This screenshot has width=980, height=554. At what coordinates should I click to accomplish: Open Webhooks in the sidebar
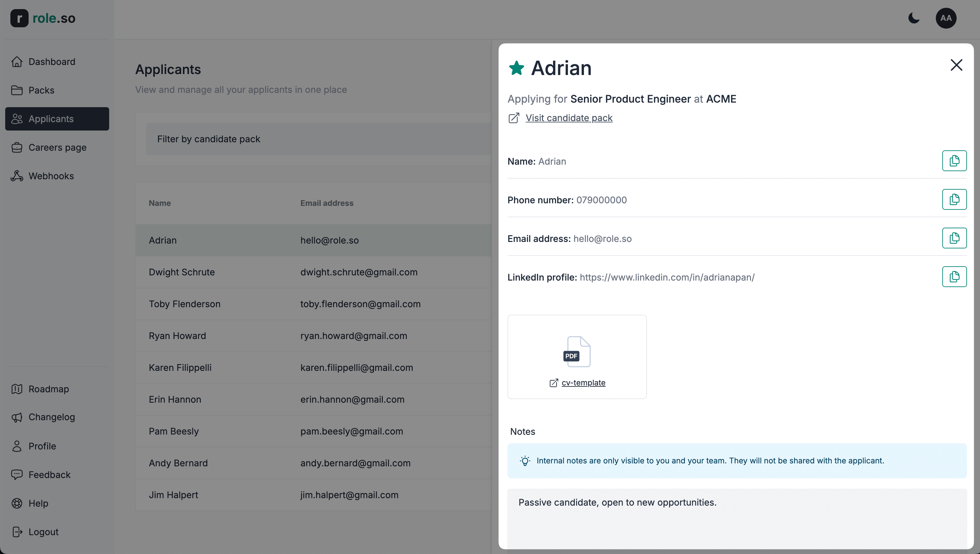tap(51, 176)
